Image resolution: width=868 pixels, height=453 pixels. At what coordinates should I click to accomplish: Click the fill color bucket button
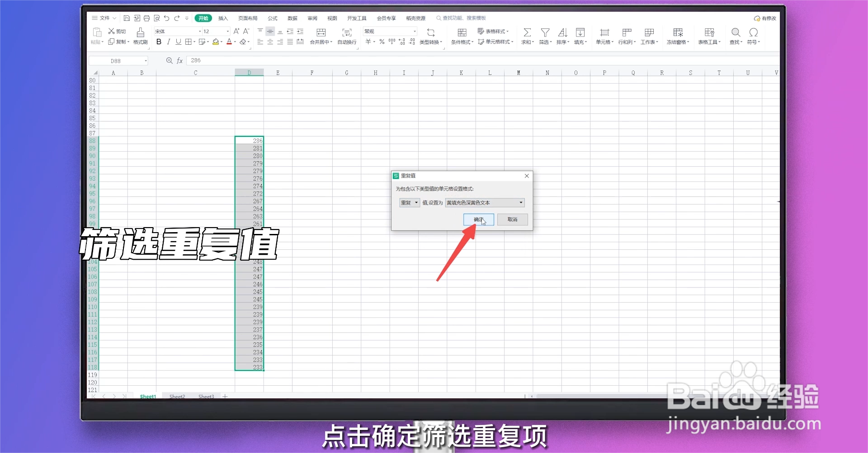click(x=216, y=42)
